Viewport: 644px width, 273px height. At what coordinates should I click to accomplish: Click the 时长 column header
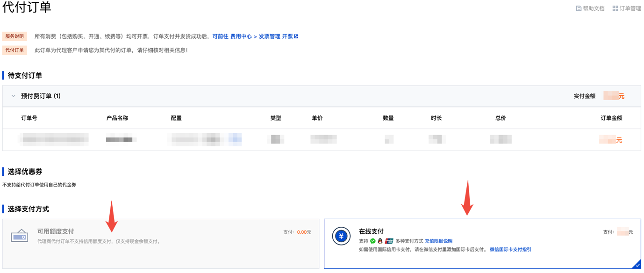pyautogui.click(x=436, y=118)
